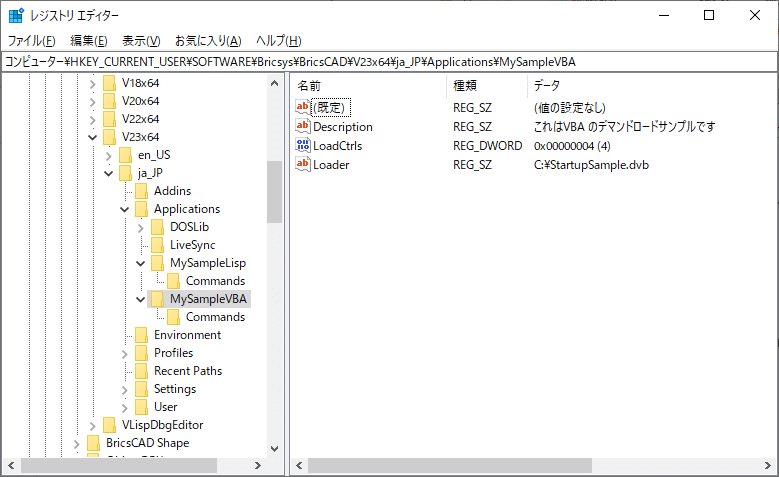Click the V20x64 folder icon
779x477 pixels.
[x=109, y=101]
